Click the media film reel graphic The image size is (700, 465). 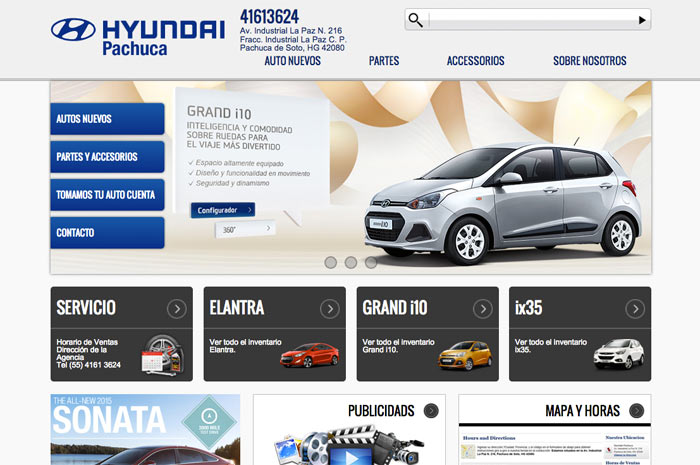click(x=348, y=445)
